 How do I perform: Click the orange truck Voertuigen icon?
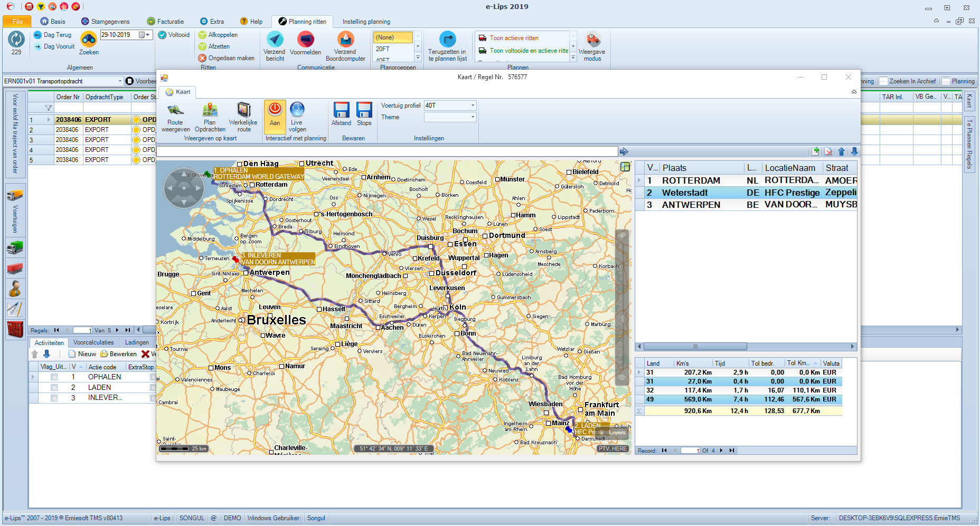tap(15, 195)
